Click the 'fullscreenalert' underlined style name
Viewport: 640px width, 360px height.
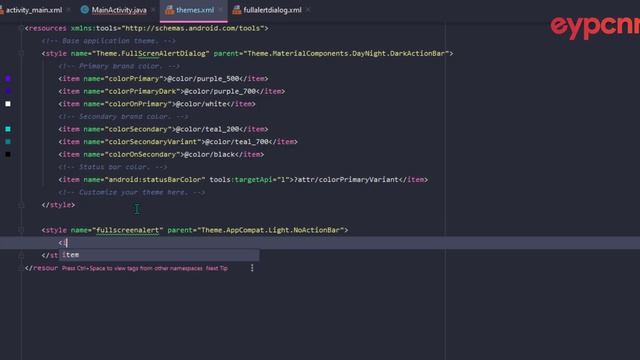coord(127,230)
